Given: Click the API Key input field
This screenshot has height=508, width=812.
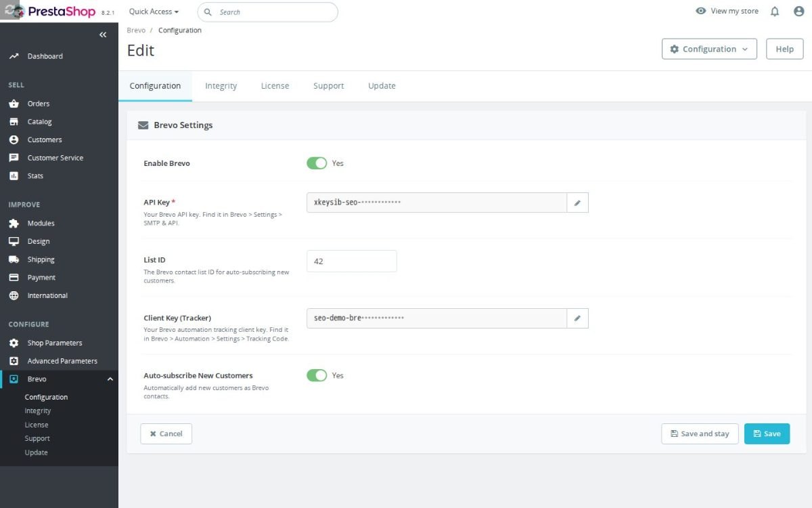Looking at the screenshot, I should tap(436, 203).
